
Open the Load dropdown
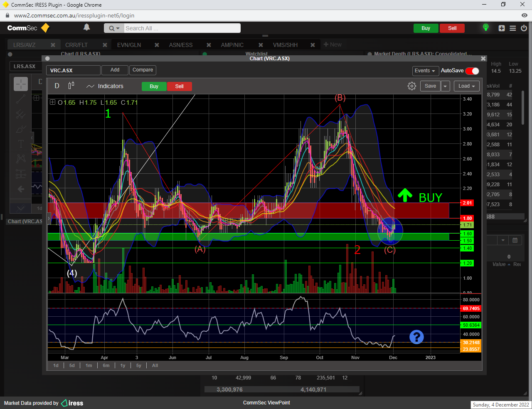coord(466,86)
